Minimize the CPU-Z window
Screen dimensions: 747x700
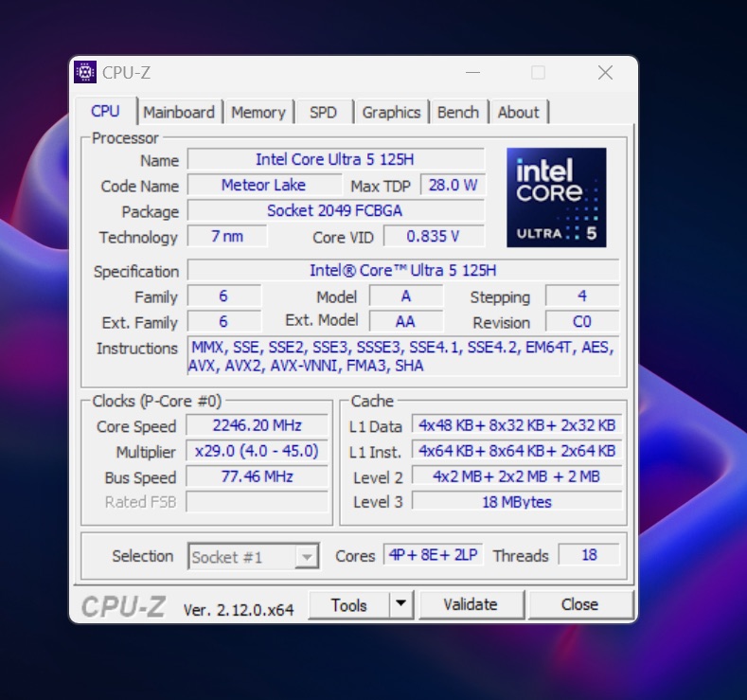pos(472,72)
